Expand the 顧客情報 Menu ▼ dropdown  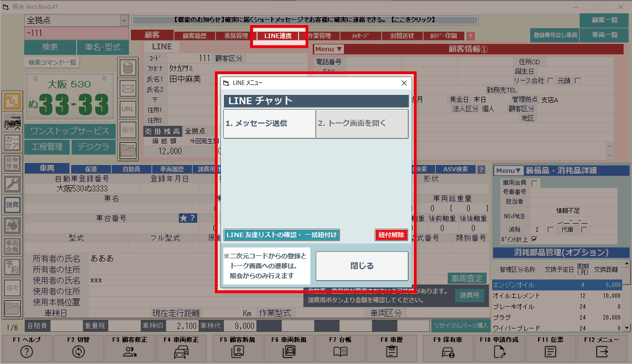(x=329, y=49)
